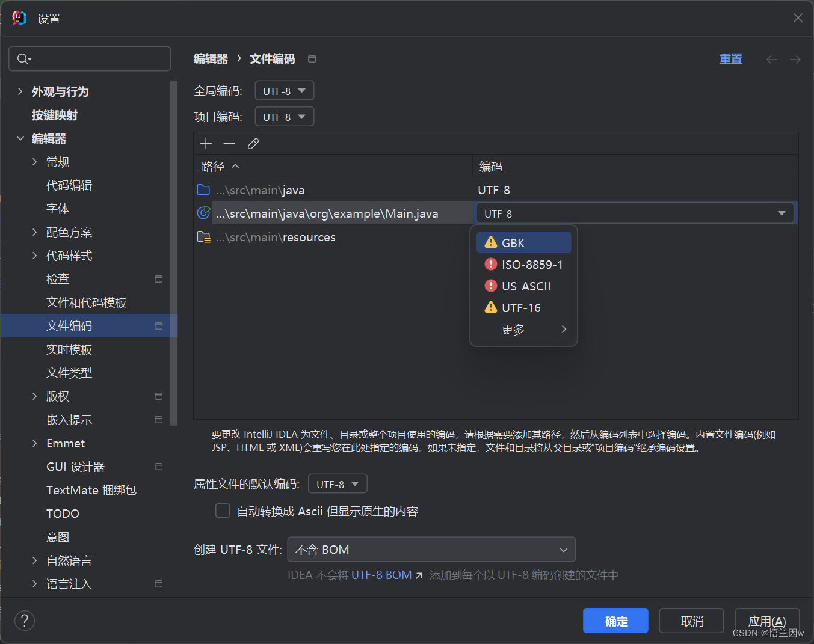This screenshot has height=644, width=814.
Task: Click the project-level marker icon beside 文件编码 breadcrumb
Action: (312, 59)
